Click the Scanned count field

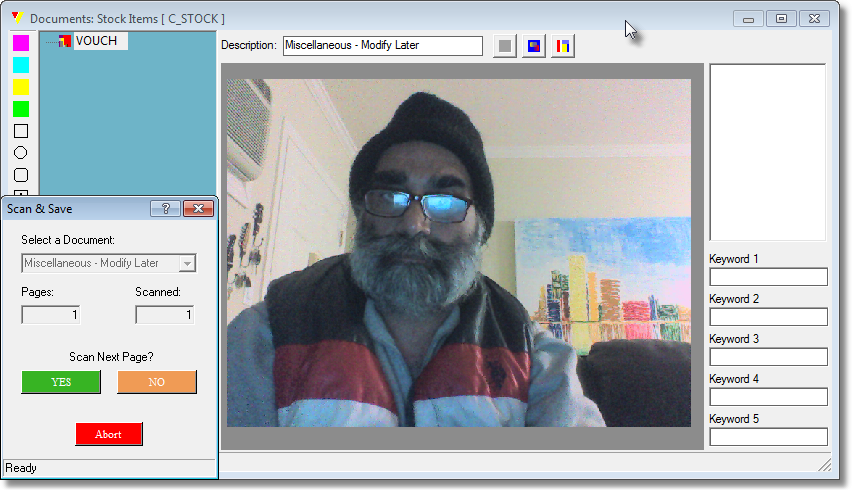click(165, 315)
